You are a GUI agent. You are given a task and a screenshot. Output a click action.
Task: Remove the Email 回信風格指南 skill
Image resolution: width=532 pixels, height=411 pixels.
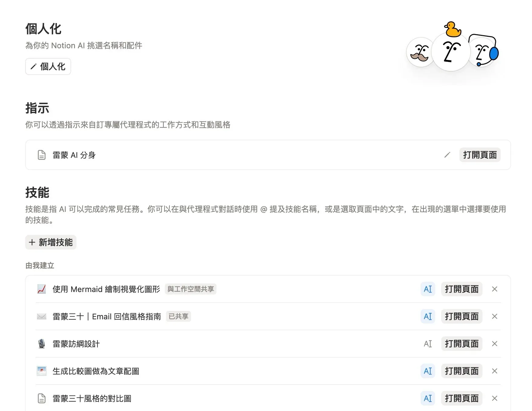pos(494,317)
